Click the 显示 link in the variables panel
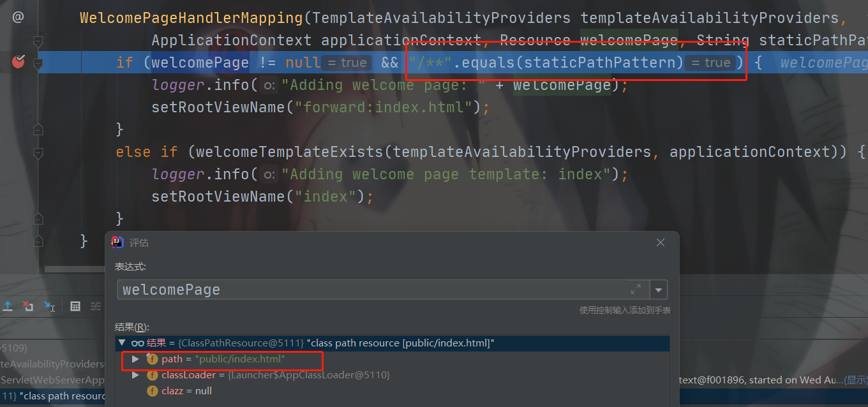The width and height of the screenshot is (868, 407). coord(855,380)
